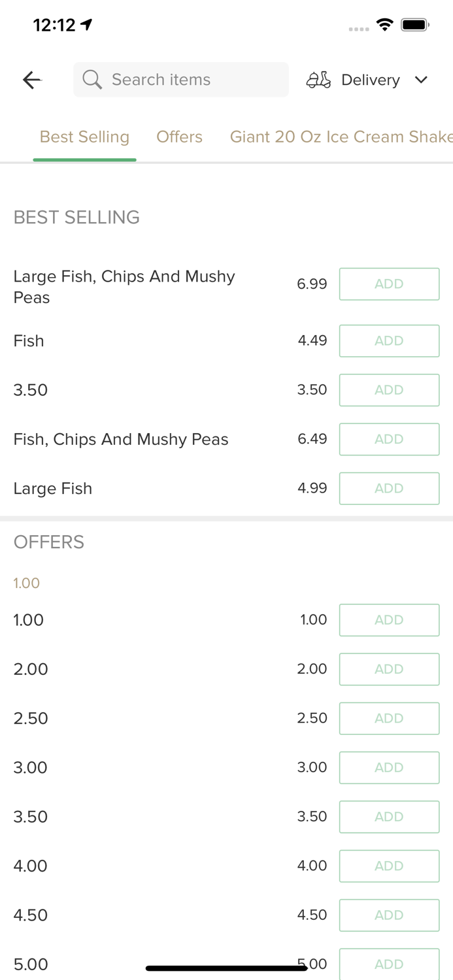Click the back arrow icon

tap(31, 80)
